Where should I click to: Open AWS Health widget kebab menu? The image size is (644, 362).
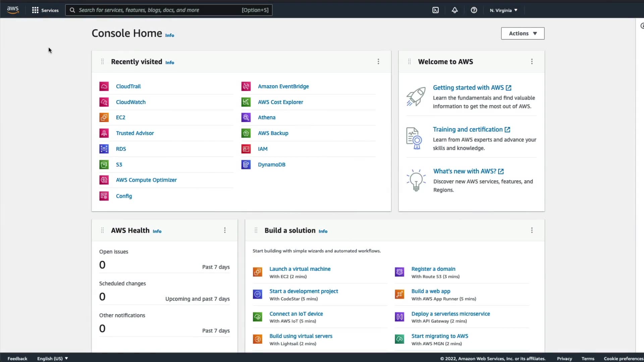click(x=225, y=230)
